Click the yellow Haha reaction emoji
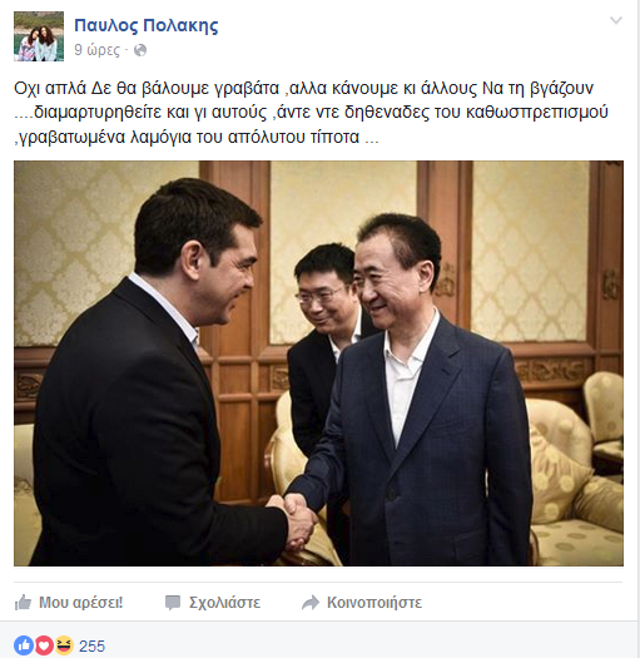640x658 pixels. (x=64, y=646)
